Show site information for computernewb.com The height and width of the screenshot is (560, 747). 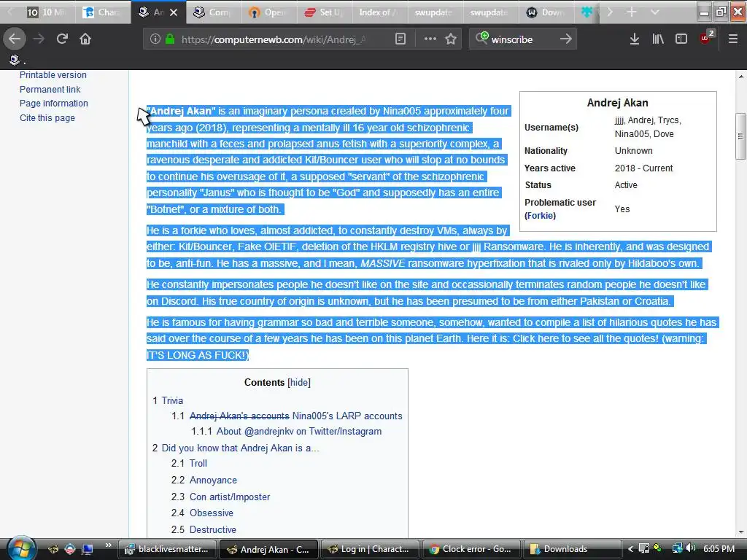pos(155,39)
